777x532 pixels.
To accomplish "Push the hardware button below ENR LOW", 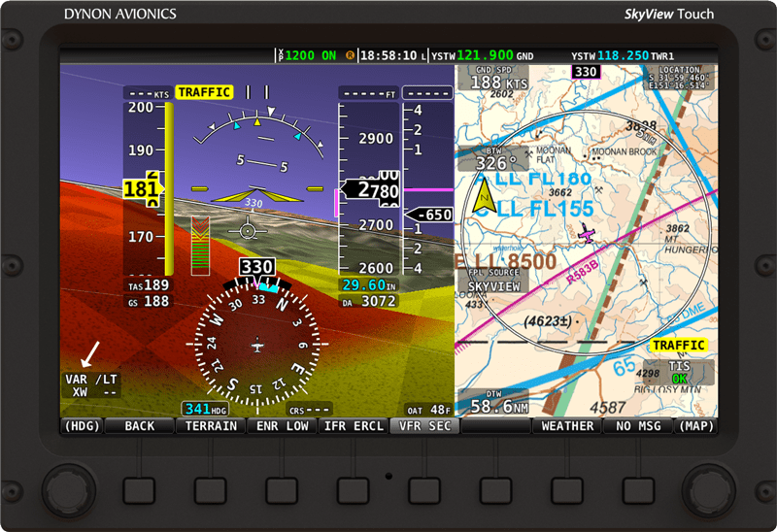I will [282, 491].
